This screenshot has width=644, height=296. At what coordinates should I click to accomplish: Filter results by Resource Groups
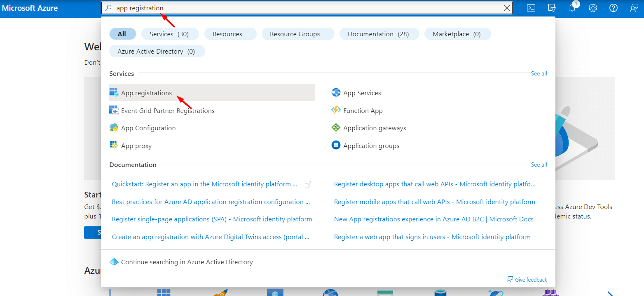298,34
